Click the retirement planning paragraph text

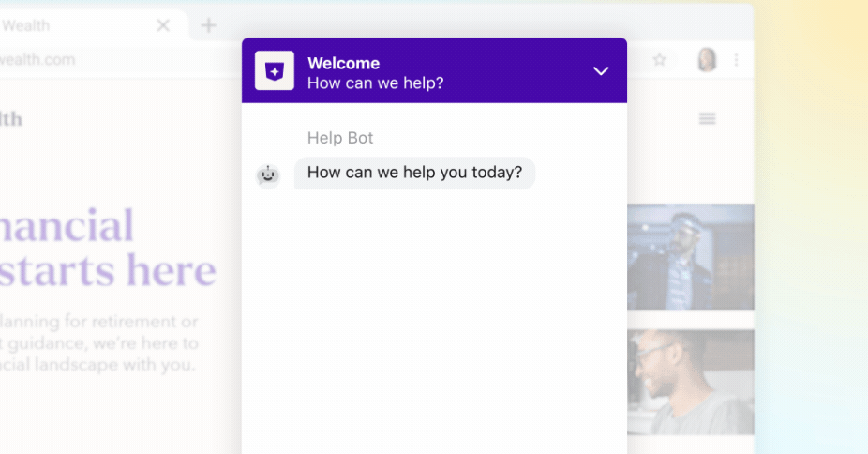pyautogui.click(x=98, y=343)
